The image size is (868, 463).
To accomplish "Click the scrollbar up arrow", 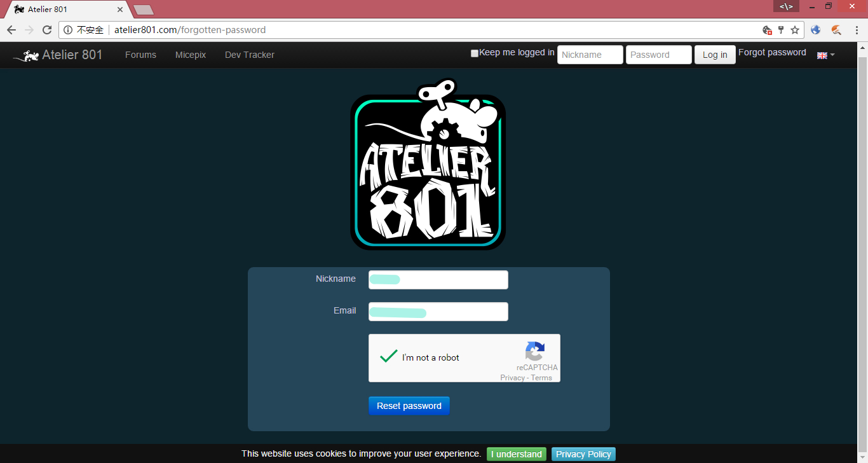I will [x=862, y=47].
